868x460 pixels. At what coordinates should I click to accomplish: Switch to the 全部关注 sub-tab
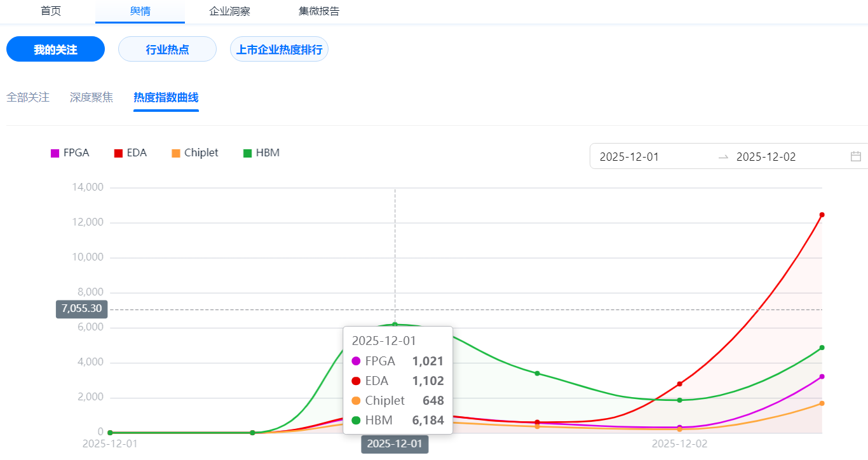tap(28, 97)
